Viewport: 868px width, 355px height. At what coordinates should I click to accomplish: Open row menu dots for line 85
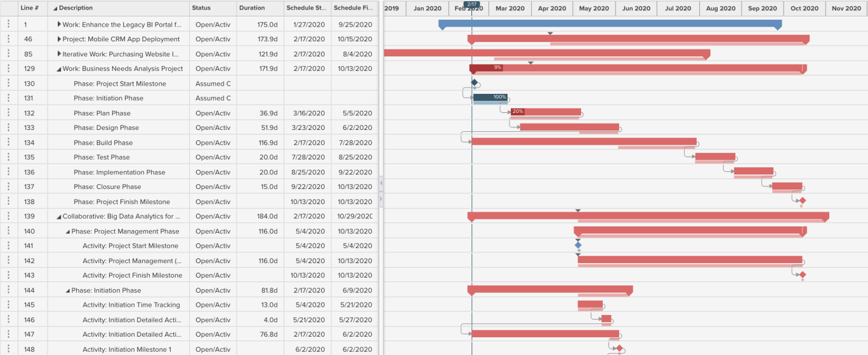(x=8, y=54)
